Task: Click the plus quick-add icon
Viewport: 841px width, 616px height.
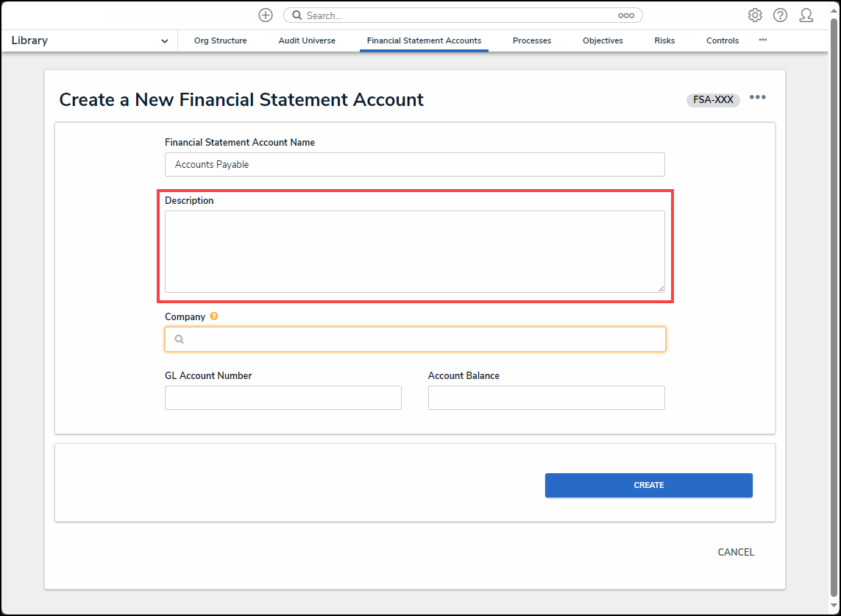Action: coord(266,15)
